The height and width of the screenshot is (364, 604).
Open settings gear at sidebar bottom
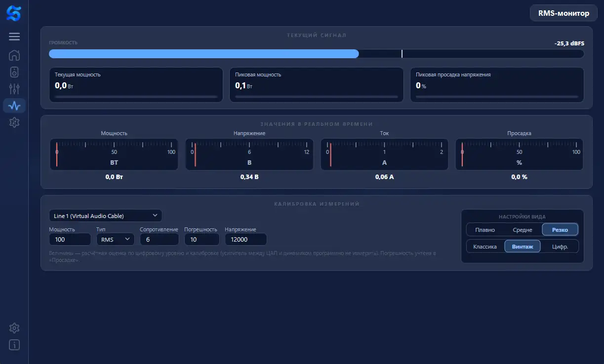coord(14,328)
